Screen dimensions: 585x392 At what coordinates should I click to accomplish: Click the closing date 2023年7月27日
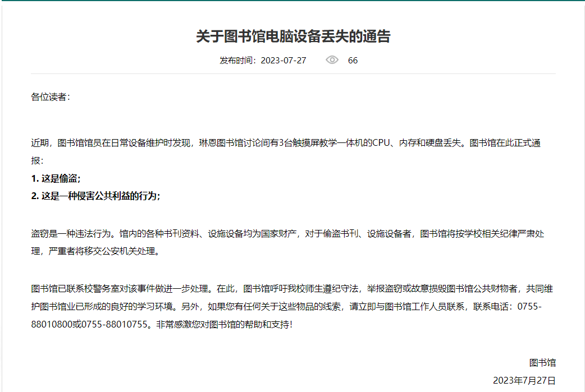[x=524, y=380]
